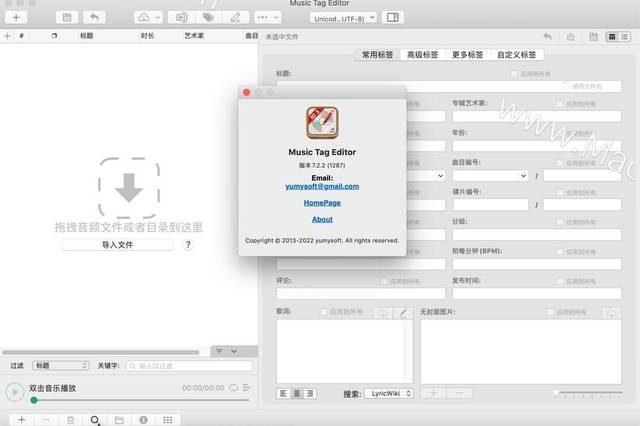Click the pencil edit toolbar icon
The height and width of the screenshot is (426, 640).
click(235, 18)
